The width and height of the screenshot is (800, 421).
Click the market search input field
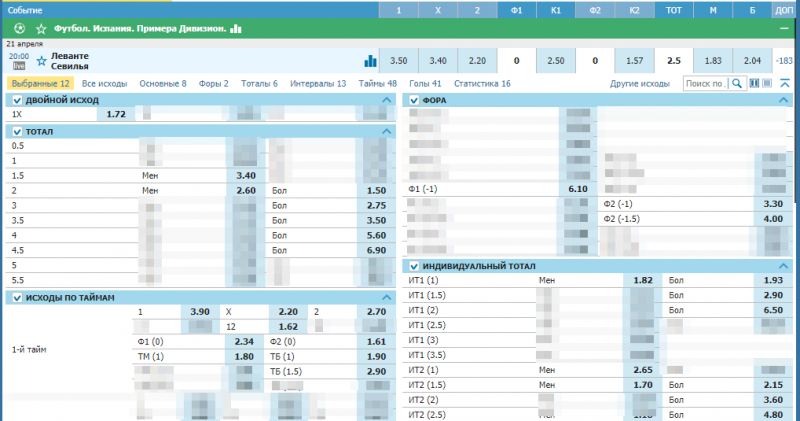pos(704,84)
